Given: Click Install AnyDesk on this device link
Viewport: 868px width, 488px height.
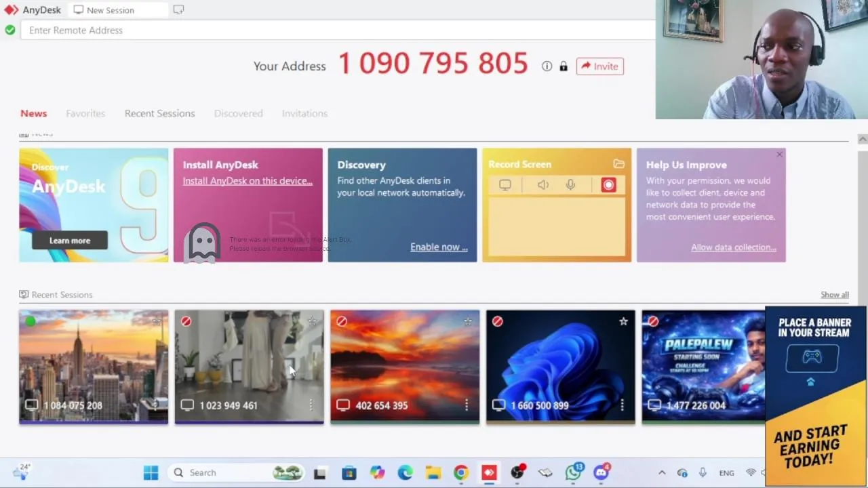Looking at the screenshot, I should point(248,181).
